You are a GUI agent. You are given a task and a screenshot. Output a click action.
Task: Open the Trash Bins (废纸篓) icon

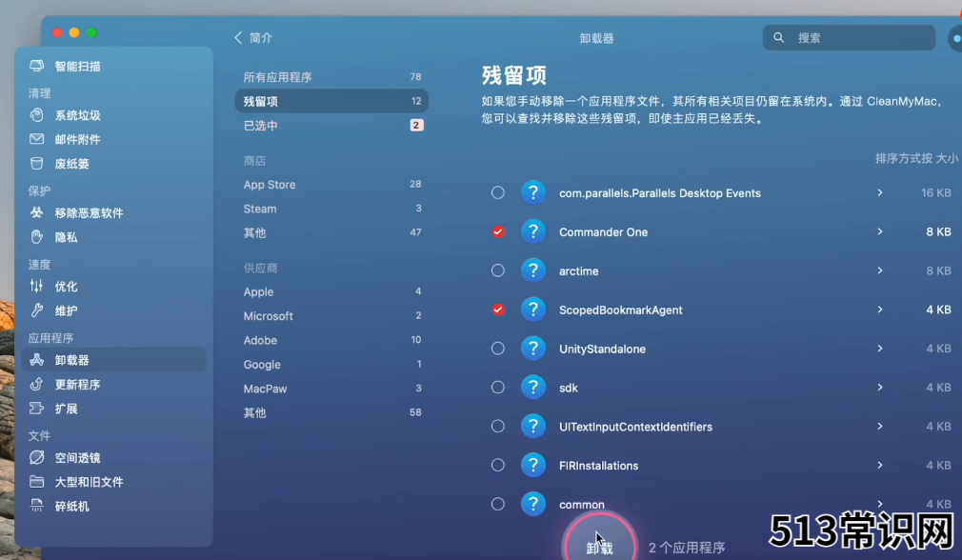[x=37, y=164]
